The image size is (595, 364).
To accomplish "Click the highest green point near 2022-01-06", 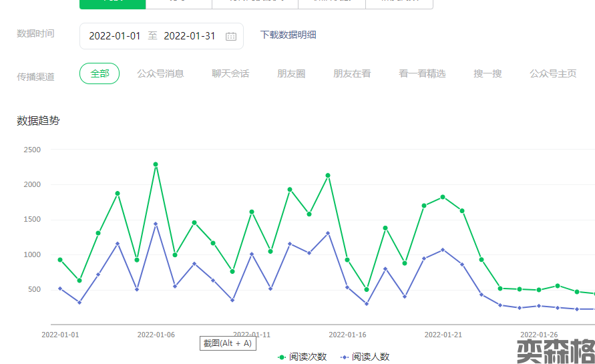I will click(x=156, y=164).
